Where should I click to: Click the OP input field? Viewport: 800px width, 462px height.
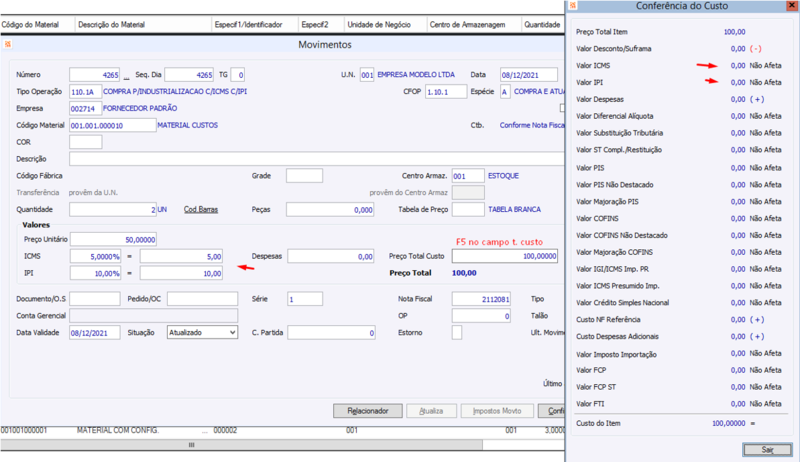(x=481, y=316)
